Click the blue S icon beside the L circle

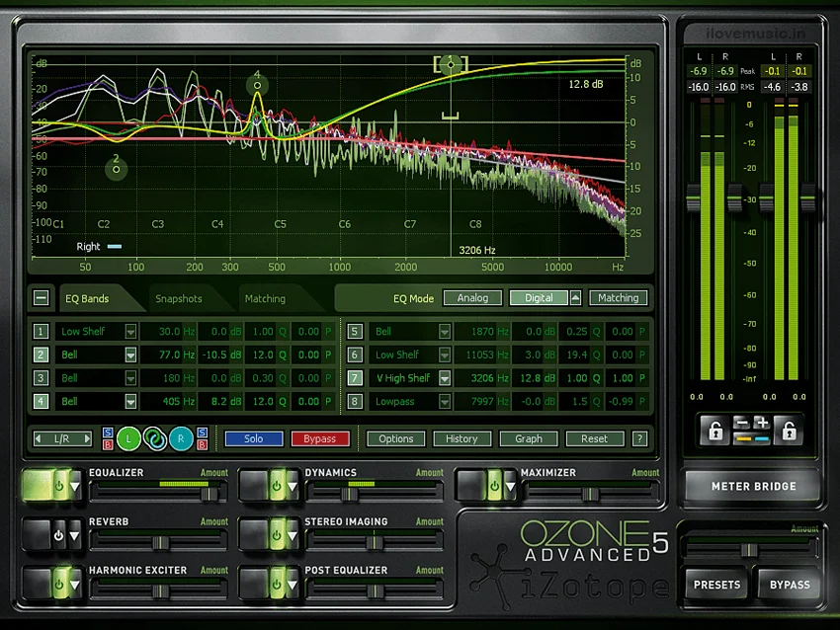pyautogui.click(x=108, y=433)
